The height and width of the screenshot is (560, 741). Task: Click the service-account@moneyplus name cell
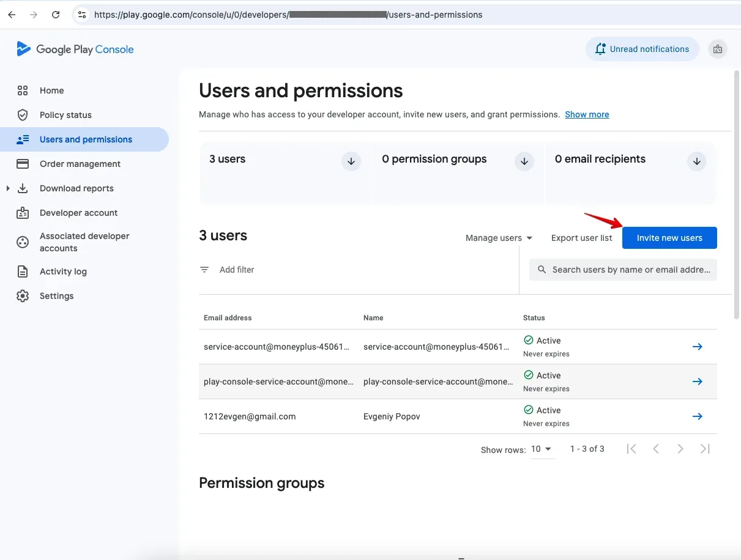(x=436, y=347)
